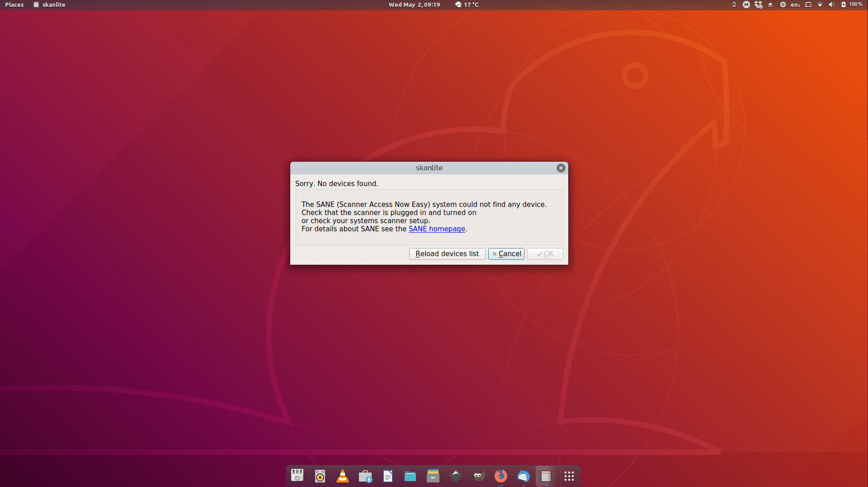
Task: Open the phone device indicator in the tray
Action: [734, 5]
